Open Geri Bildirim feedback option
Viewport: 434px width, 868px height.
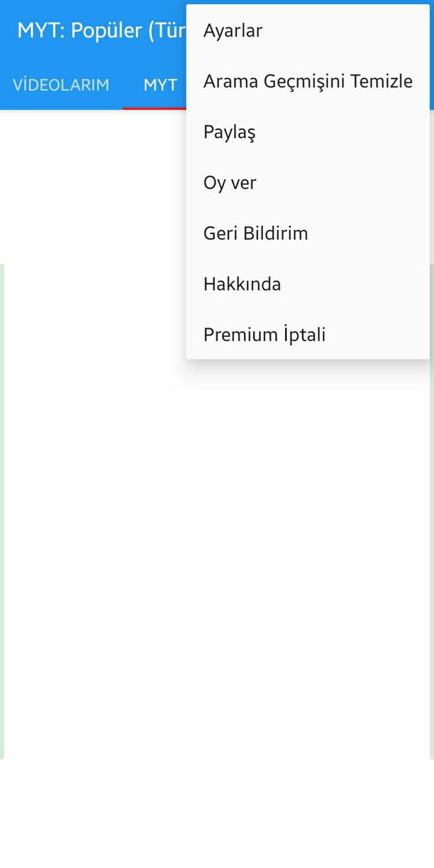tap(255, 233)
